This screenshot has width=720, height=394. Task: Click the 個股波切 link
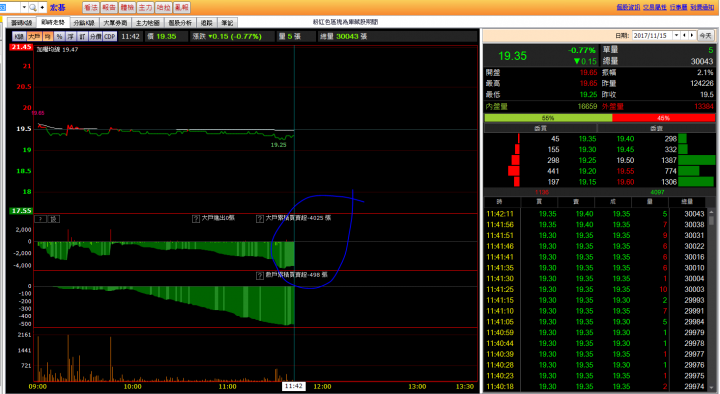[628, 7]
